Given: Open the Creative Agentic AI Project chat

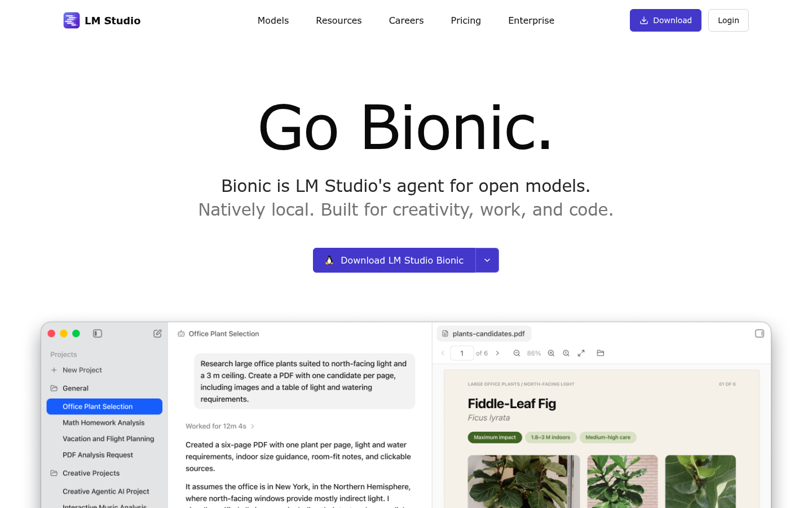Looking at the screenshot, I should [106, 492].
